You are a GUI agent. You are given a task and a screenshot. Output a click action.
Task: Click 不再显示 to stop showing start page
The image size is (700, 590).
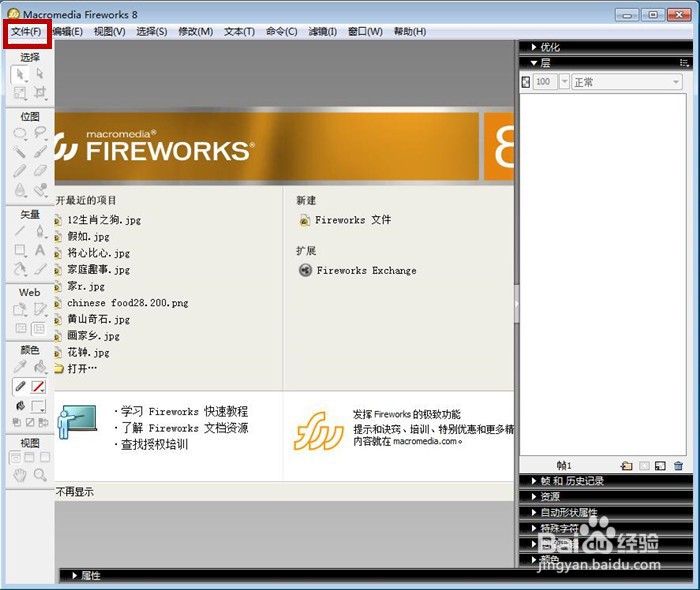click(75, 492)
